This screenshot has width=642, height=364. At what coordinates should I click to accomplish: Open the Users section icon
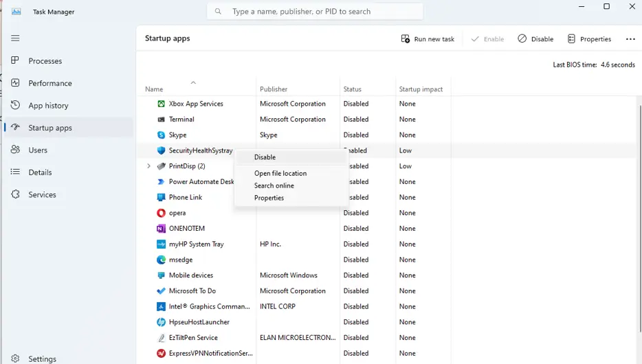coord(15,150)
